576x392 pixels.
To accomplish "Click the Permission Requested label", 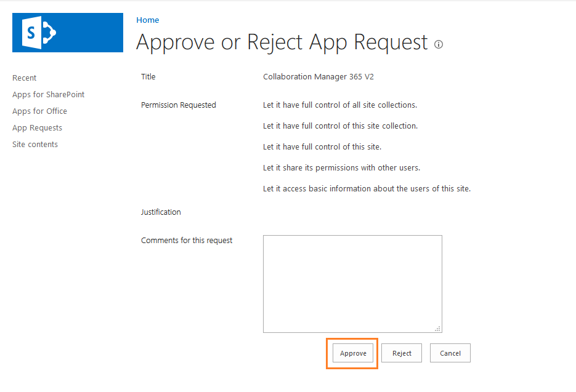I will pyautogui.click(x=178, y=105).
